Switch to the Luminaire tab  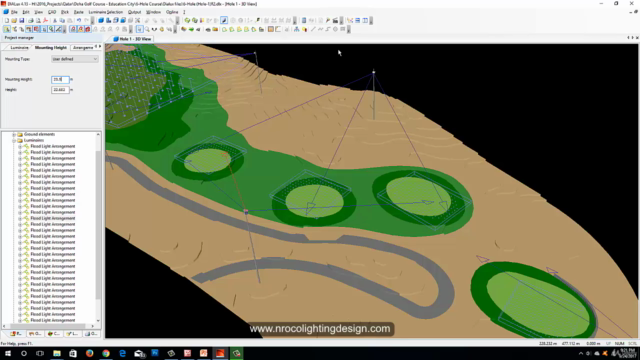tap(19, 48)
